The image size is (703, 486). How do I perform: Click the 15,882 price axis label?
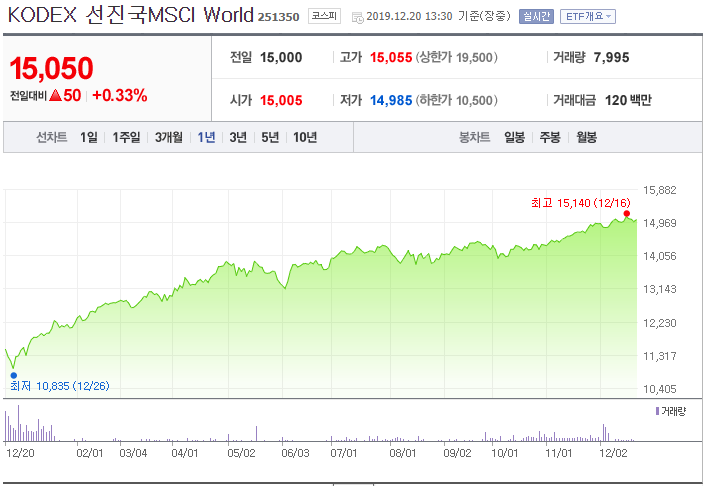pyautogui.click(x=660, y=190)
